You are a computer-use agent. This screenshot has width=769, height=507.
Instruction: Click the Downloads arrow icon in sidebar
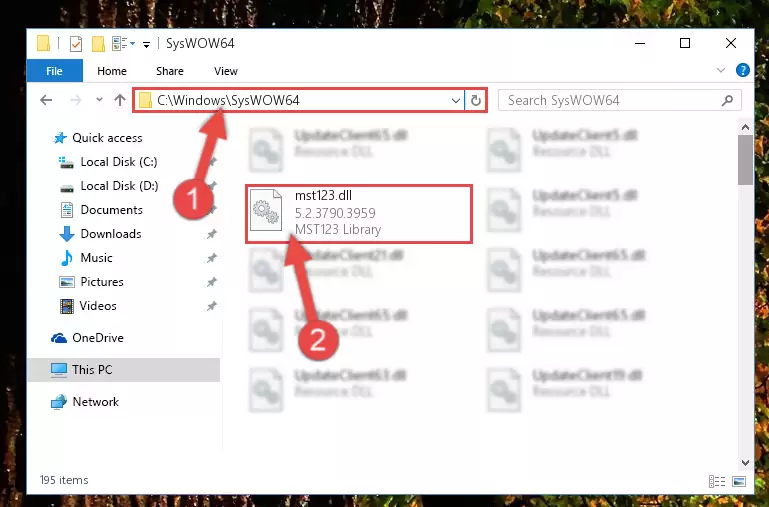(x=67, y=234)
